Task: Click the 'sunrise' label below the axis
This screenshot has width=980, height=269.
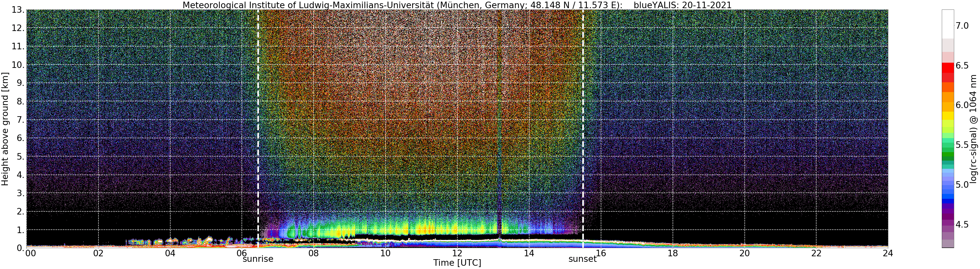Action: tap(258, 259)
